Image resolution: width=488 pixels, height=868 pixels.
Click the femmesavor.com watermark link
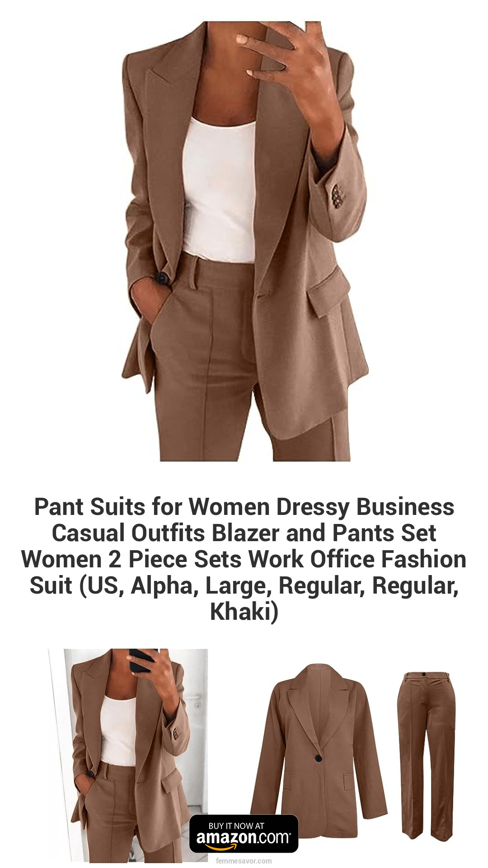coord(244,861)
